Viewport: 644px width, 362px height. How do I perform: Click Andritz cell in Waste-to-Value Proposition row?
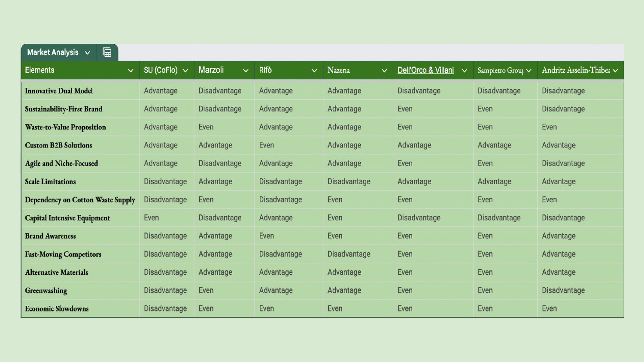pyautogui.click(x=580, y=127)
